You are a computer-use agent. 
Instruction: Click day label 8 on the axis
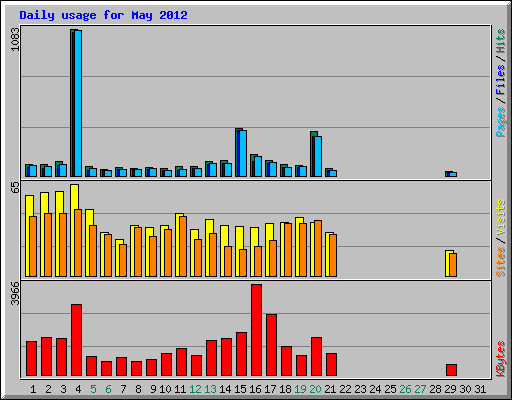[138, 389]
